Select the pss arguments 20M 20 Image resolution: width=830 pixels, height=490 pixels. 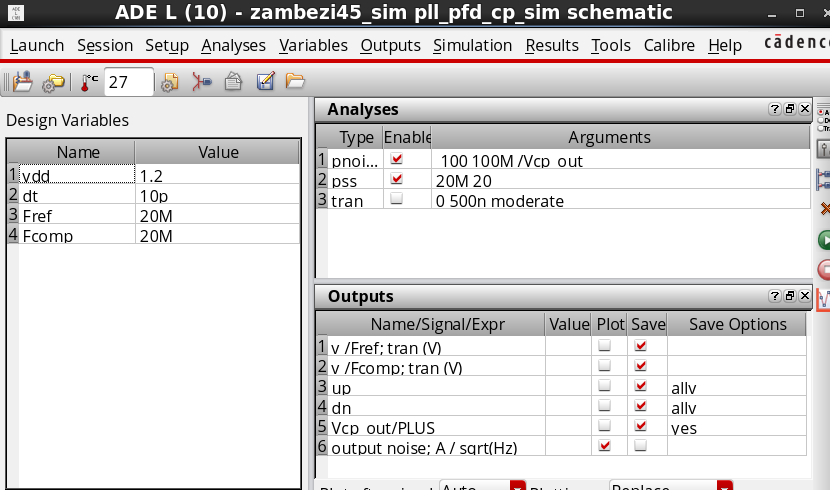[x=620, y=180]
